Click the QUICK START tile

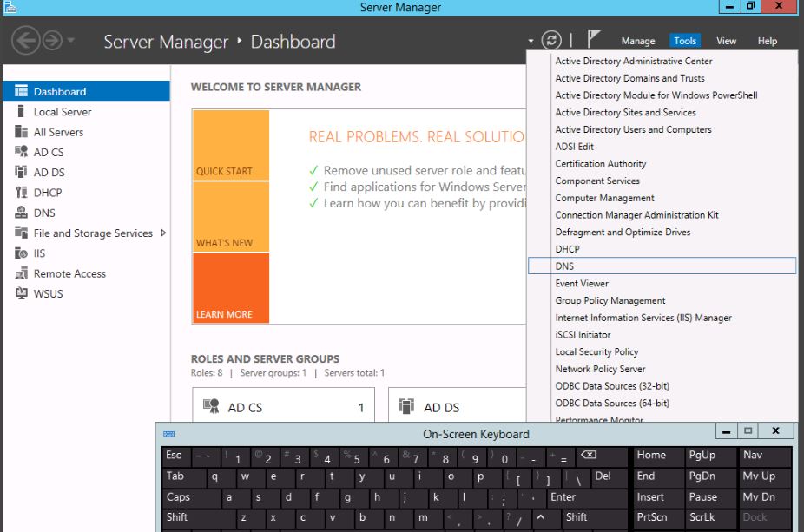(x=230, y=145)
